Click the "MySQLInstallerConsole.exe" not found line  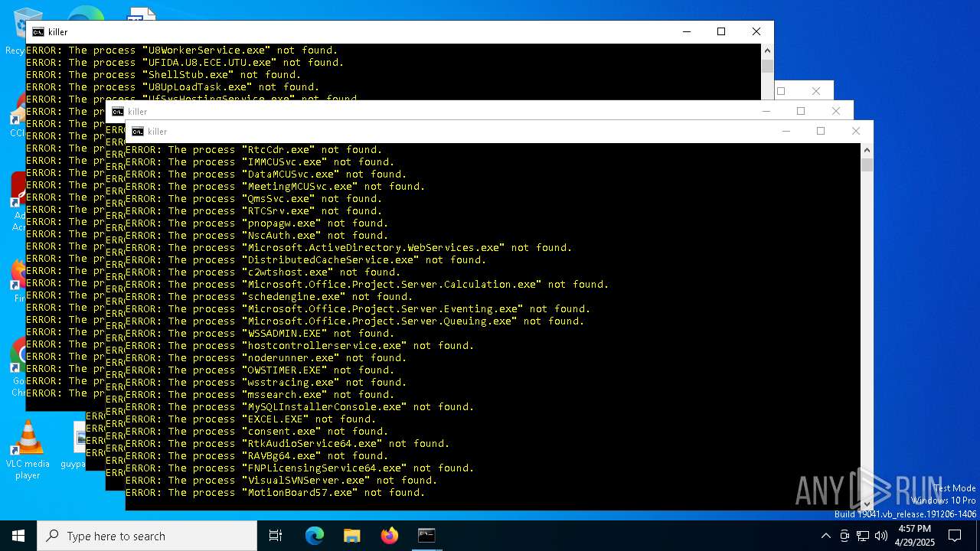click(x=300, y=407)
